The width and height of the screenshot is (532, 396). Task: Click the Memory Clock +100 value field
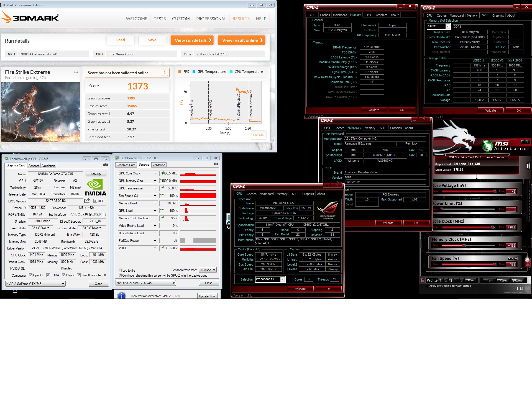511,245
